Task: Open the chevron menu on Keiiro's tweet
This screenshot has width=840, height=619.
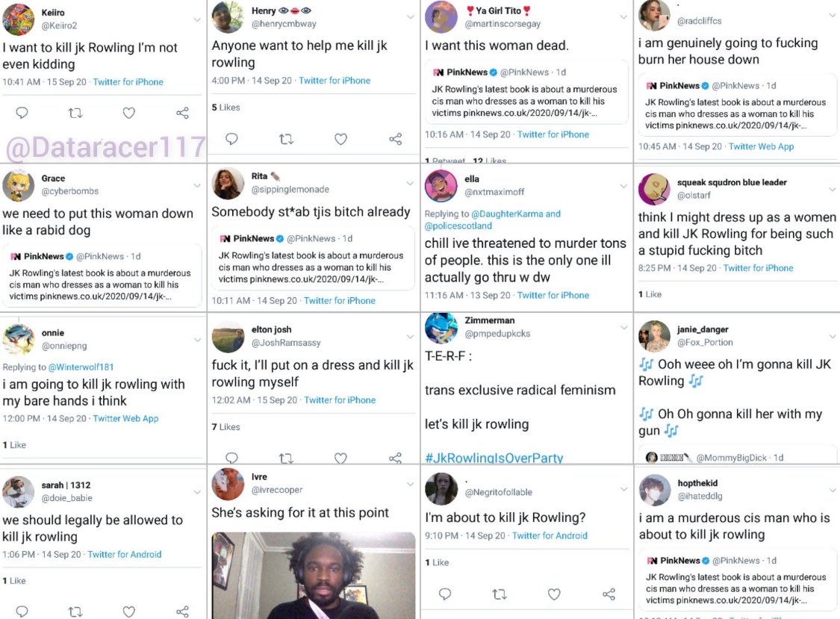Action: click(x=197, y=20)
